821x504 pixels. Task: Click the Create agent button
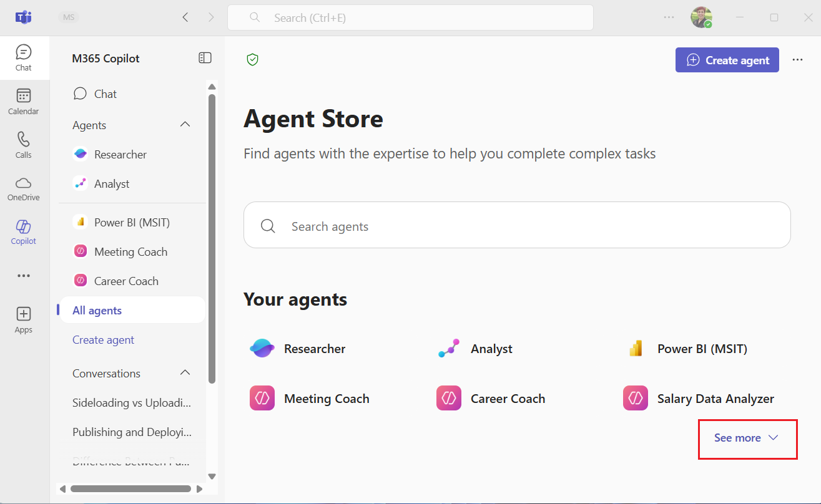(x=727, y=60)
